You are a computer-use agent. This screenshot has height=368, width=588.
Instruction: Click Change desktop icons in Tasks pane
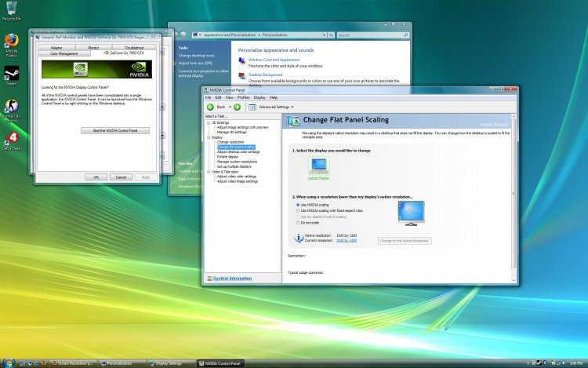click(197, 56)
